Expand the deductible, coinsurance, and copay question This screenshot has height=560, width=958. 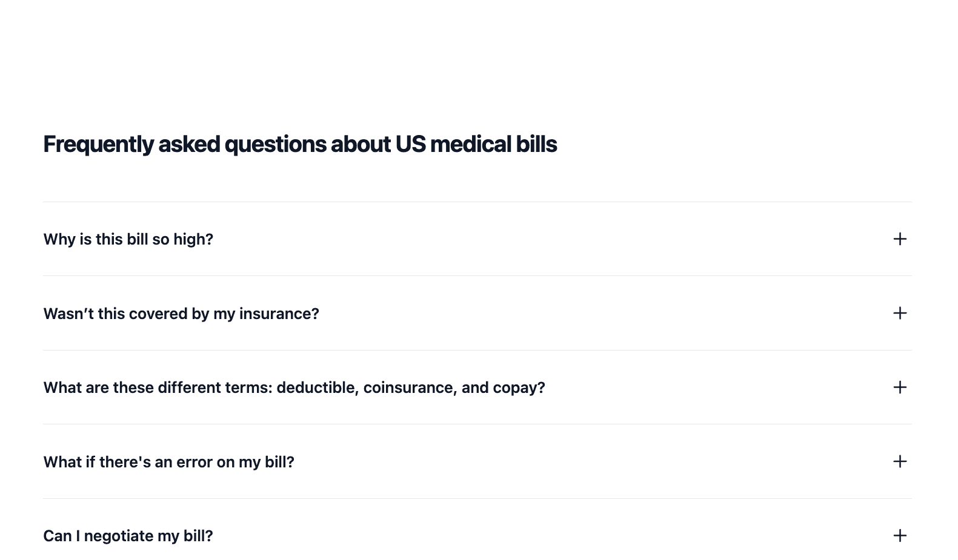coord(294,387)
